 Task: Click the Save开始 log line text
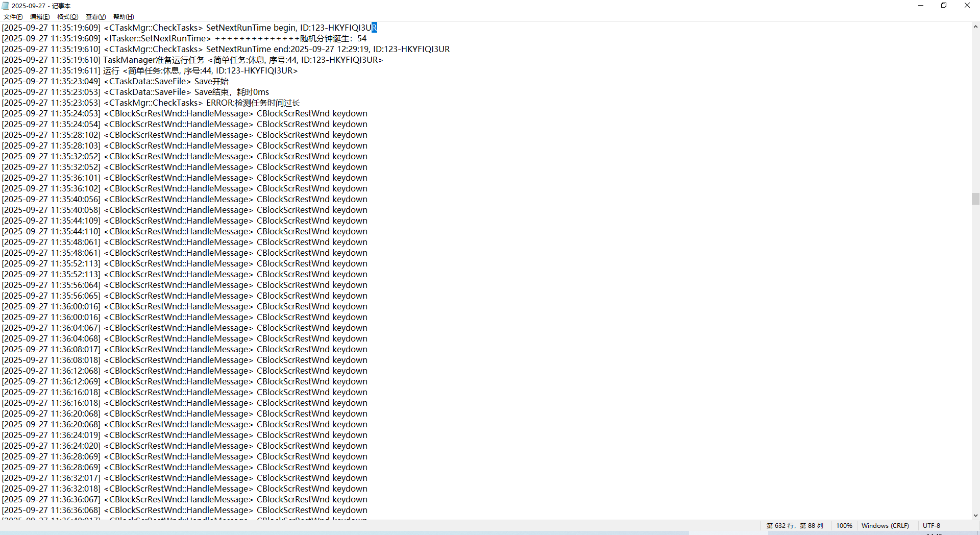(x=211, y=82)
